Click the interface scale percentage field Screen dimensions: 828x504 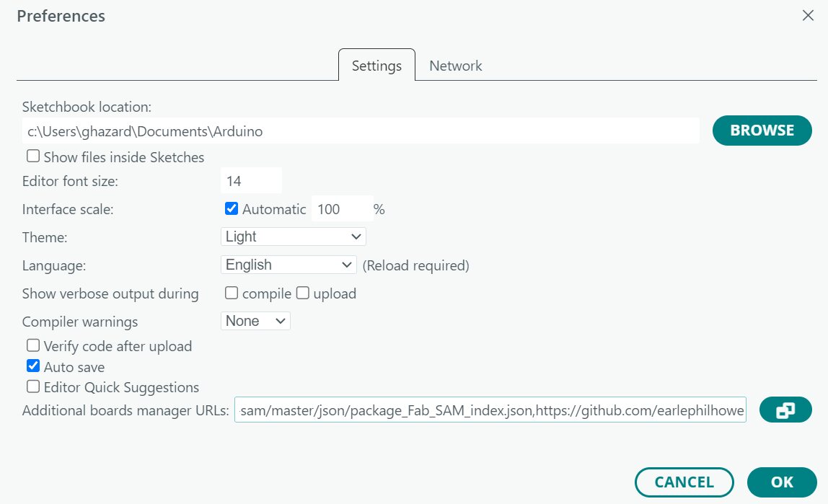(341, 209)
